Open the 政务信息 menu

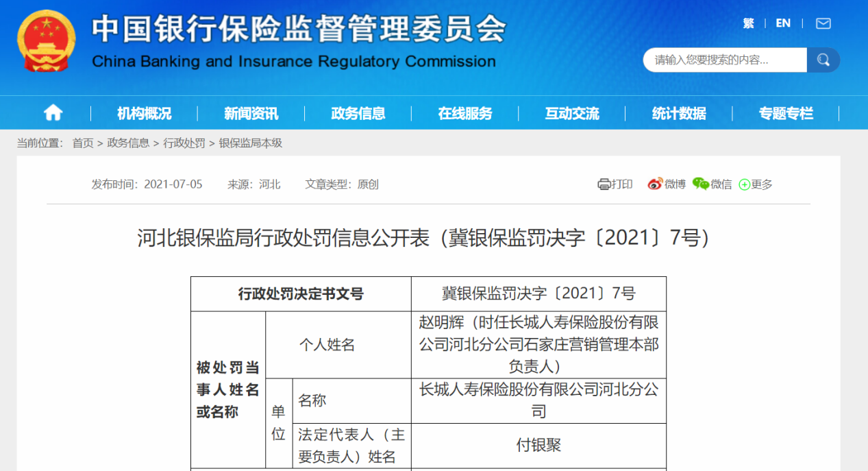click(x=358, y=113)
